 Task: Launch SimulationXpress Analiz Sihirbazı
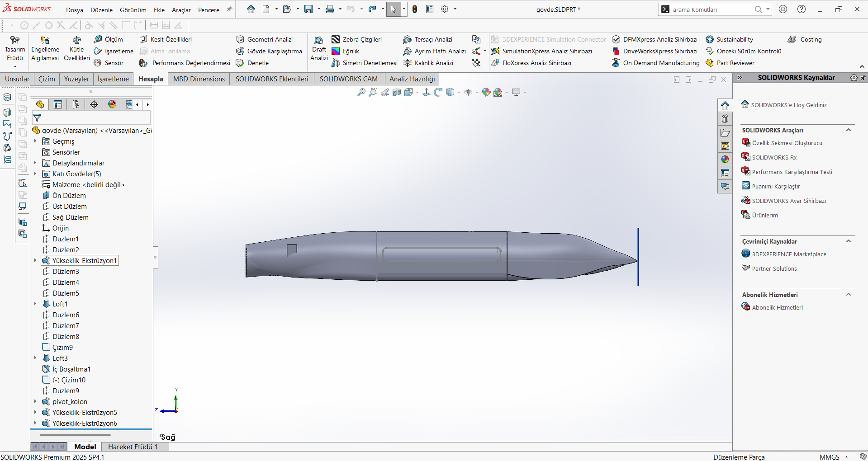pos(542,51)
